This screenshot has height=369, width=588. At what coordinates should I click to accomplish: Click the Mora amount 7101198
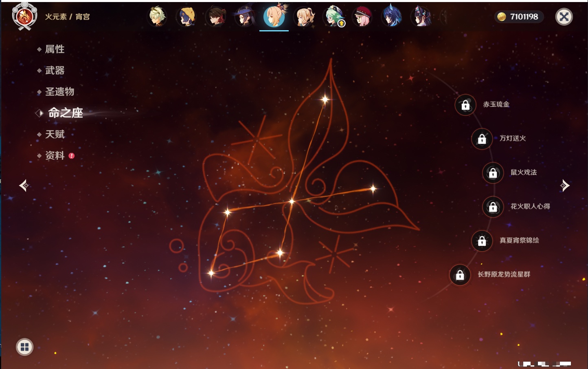click(524, 17)
